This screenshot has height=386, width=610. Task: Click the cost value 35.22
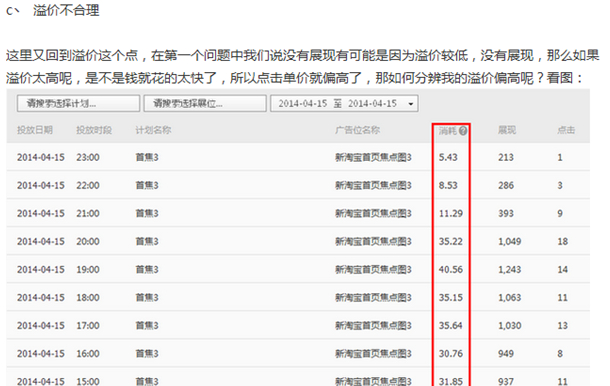pyautogui.click(x=451, y=241)
